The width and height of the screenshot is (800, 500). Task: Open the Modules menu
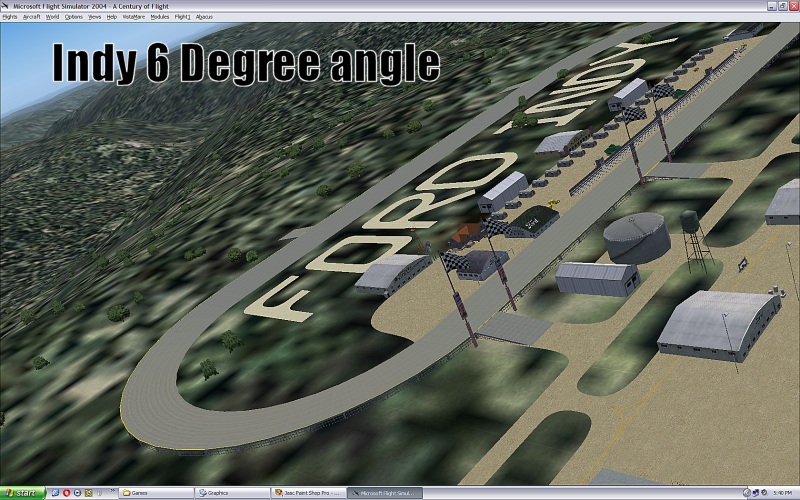pos(160,17)
